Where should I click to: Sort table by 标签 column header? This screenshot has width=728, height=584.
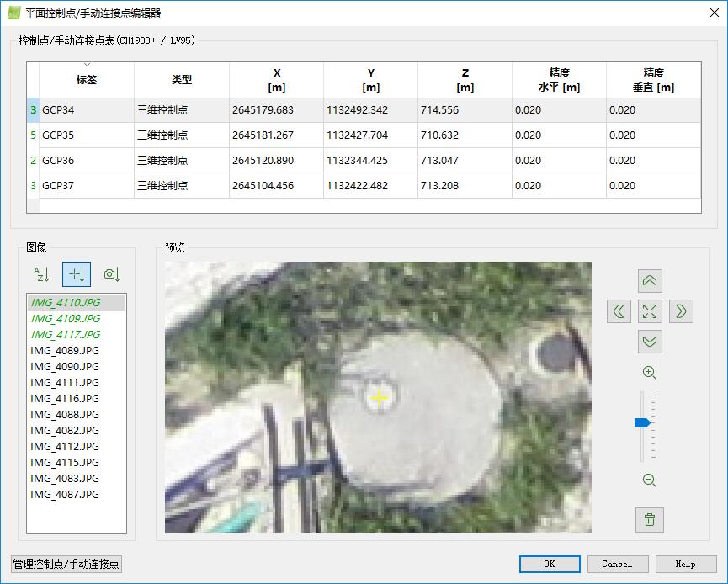tap(87, 79)
